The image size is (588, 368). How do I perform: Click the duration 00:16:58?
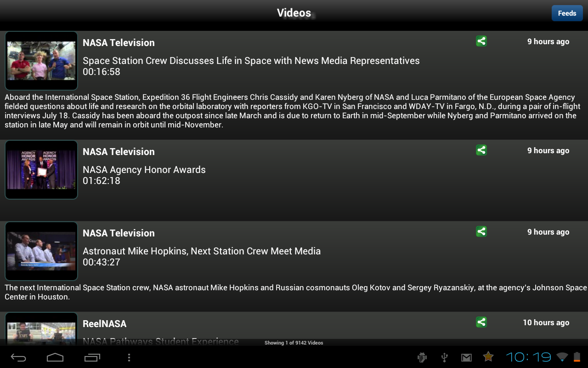click(x=102, y=72)
